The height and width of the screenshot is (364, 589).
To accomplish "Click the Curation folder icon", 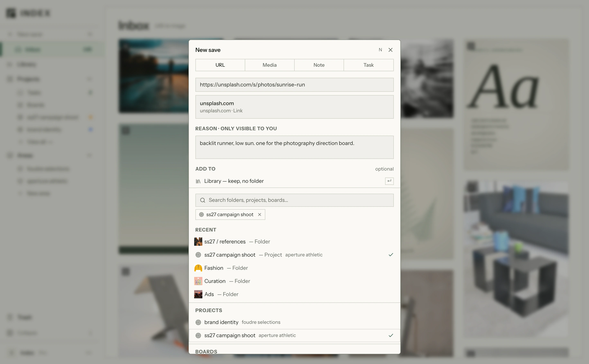I will [x=198, y=281].
